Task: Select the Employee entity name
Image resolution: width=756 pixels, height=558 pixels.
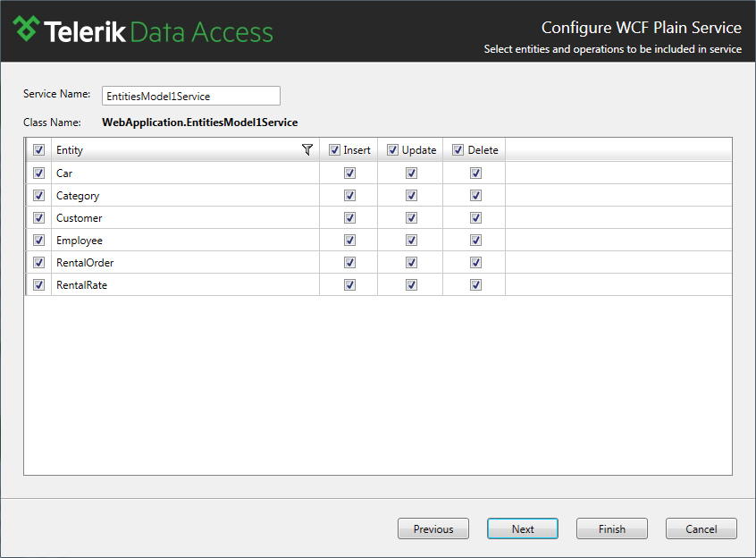Action: pos(80,241)
